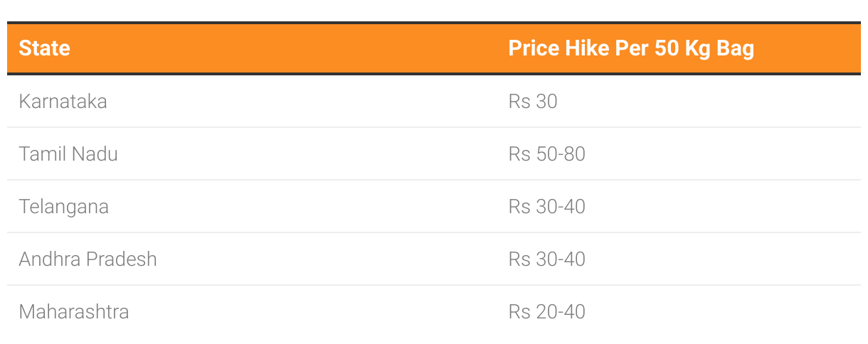868x344 pixels.
Task: Select the Rs 30 price cell
Action: tap(533, 101)
